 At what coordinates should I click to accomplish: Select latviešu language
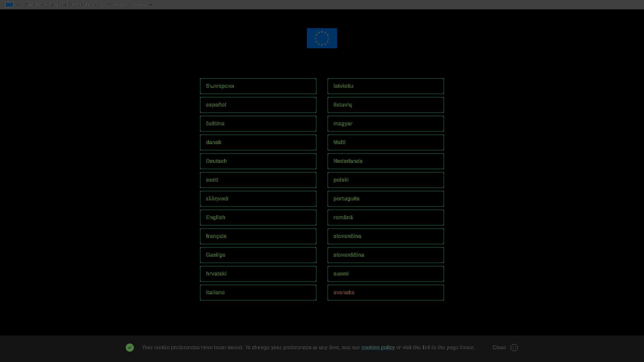pos(386,86)
